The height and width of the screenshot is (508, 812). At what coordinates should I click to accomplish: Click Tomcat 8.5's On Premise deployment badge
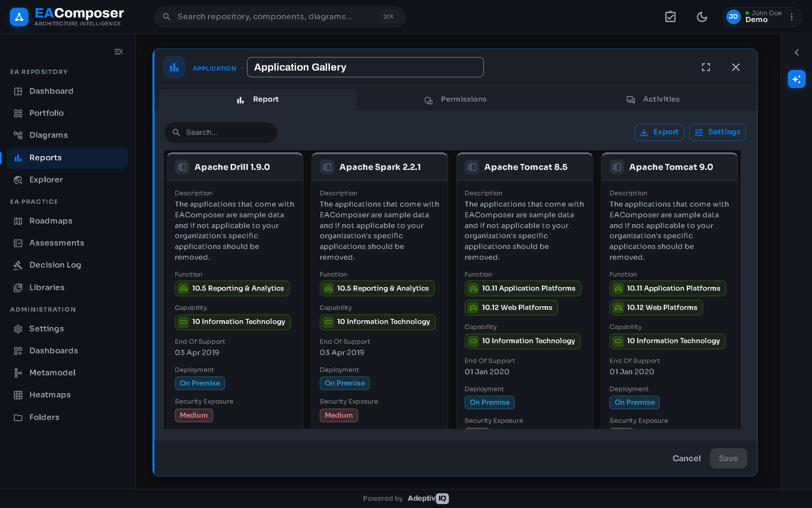[490, 402]
